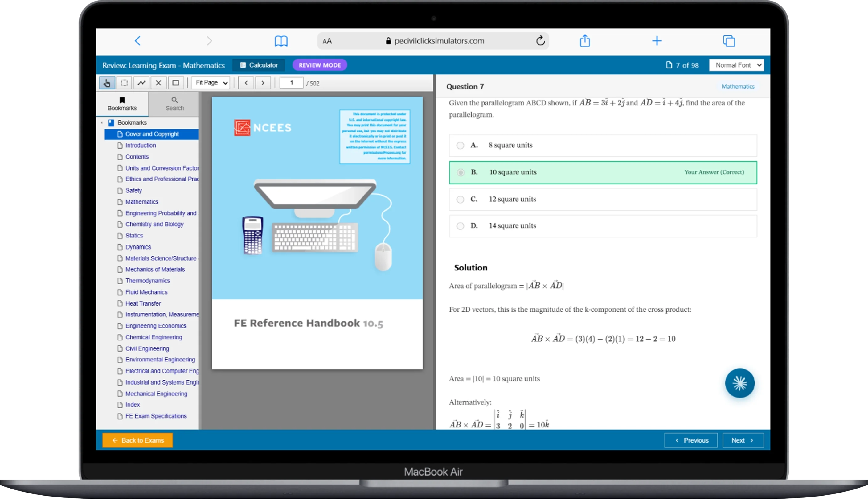Collapse the Bookmarks tree in the sidebar
868x499 pixels.
[x=102, y=122]
